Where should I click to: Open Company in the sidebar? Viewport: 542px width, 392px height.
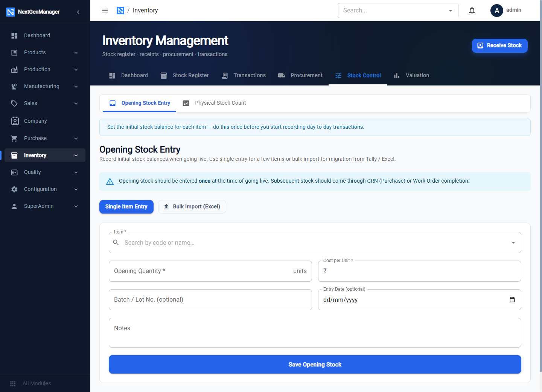coord(45,121)
